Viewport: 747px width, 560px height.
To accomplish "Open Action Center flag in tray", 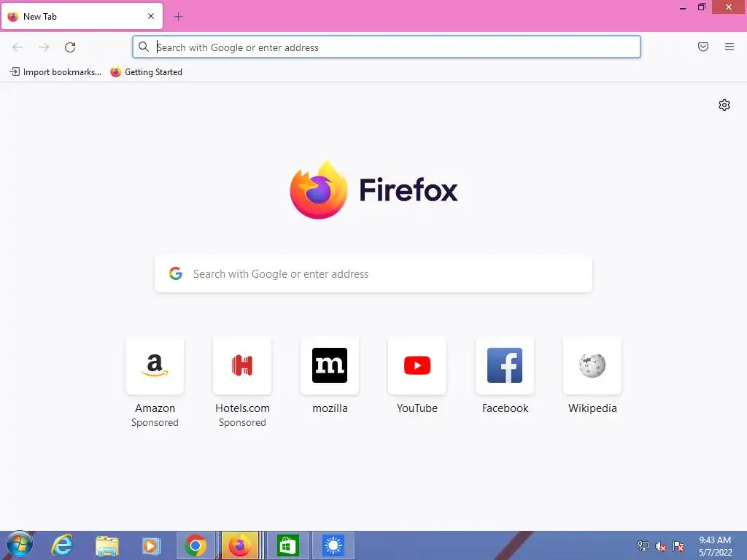I will pyautogui.click(x=678, y=546).
